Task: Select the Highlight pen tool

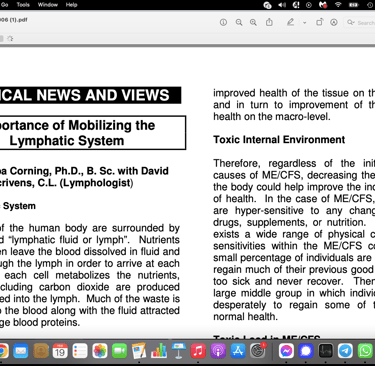Action: (290, 22)
